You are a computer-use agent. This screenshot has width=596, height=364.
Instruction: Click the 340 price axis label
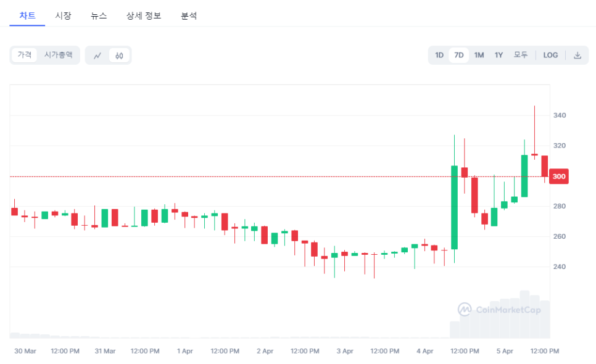point(560,115)
